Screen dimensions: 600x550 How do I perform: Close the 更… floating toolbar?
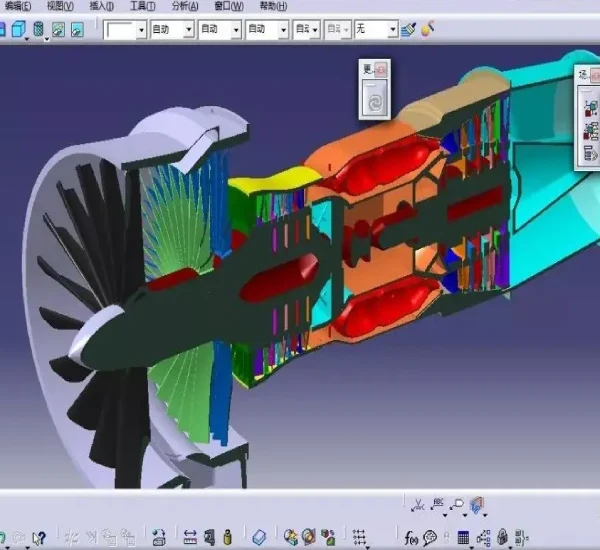tap(381, 70)
